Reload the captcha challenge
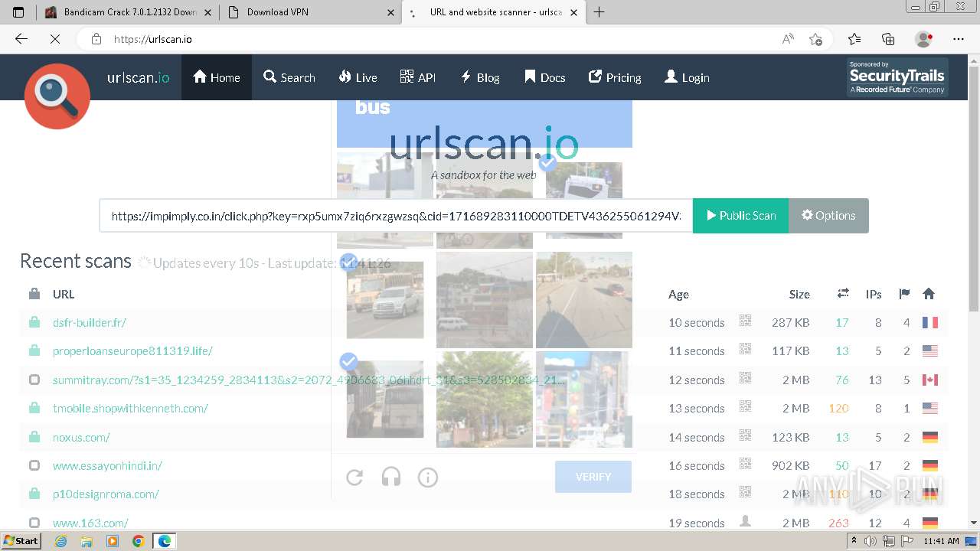This screenshot has height=551, width=980. point(354,478)
